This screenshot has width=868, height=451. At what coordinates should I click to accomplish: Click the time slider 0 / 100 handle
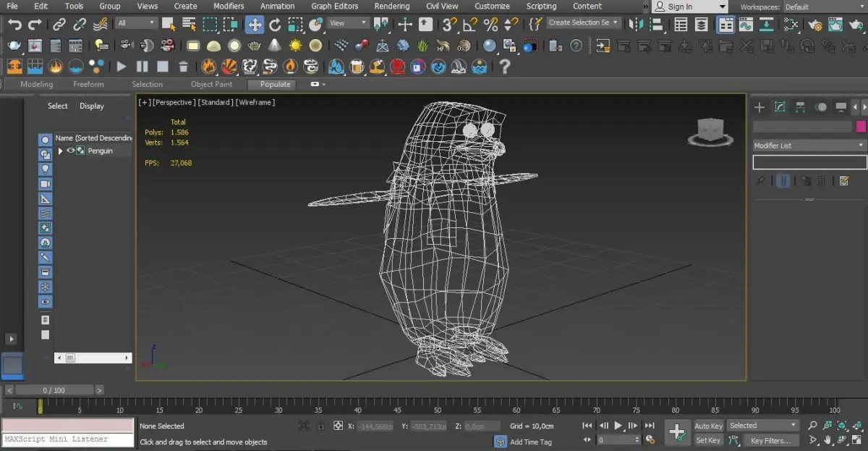tap(54, 390)
